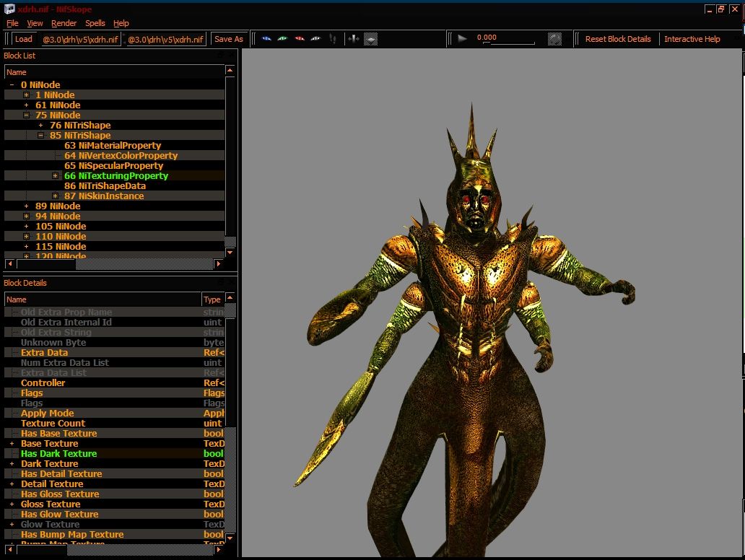The height and width of the screenshot is (560, 745).
Task: Click the NifSkope title bar icon
Action: coord(9,9)
